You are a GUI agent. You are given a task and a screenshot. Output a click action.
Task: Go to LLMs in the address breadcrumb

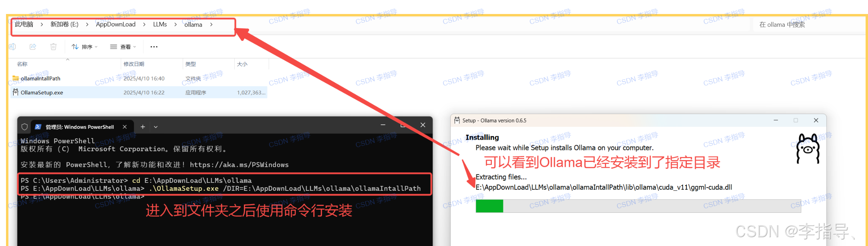(x=160, y=24)
